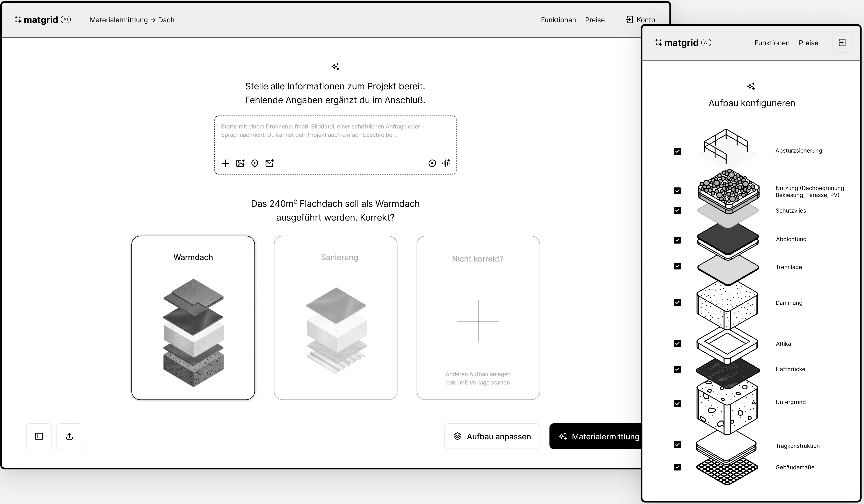The image size is (864, 504).
Task: Click the plus icon to attach project files
Action: click(225, 163)
